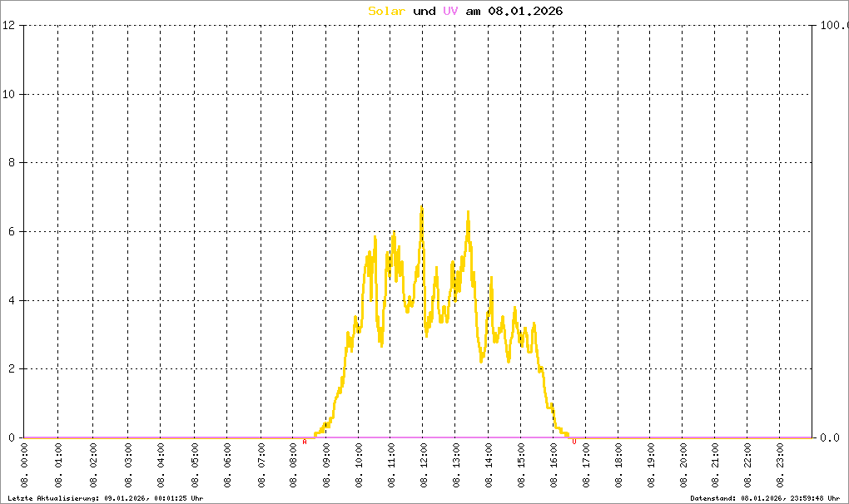The height and width of the screenshot is (504, 849).
Task: Click time label '08. 12:00'
Action: pos(424,466)
